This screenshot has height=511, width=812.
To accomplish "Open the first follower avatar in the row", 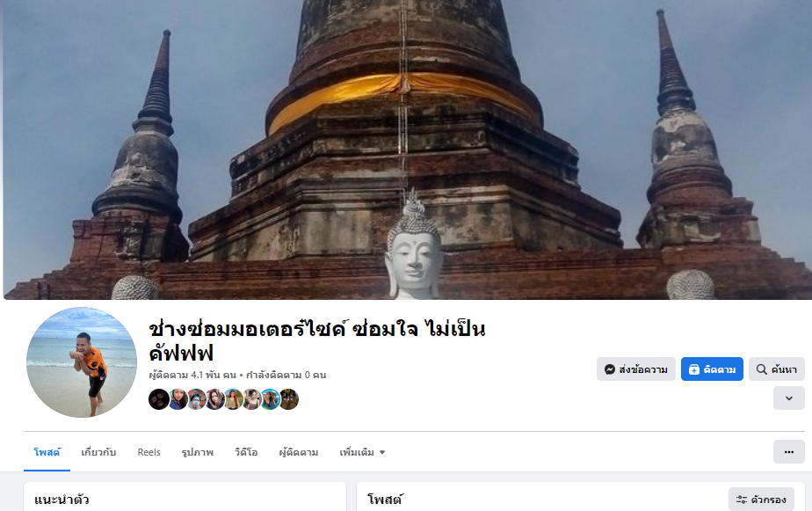I will [158, 399].
